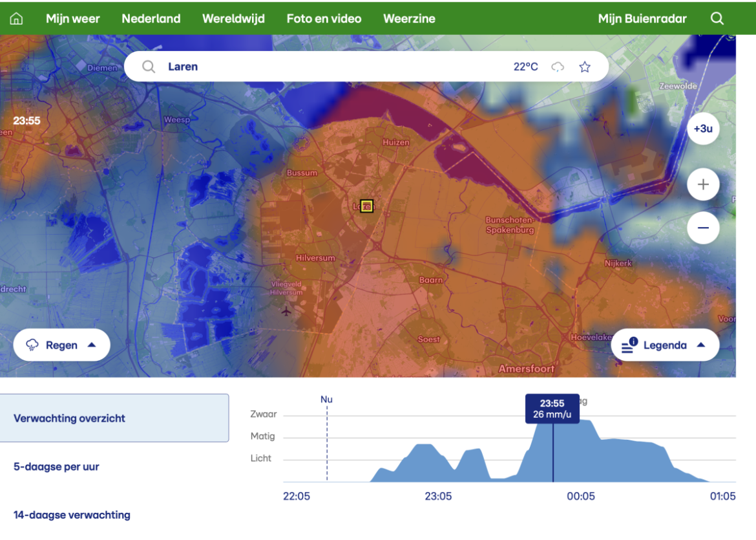Click the cloud weather icon beside 22°C
756x540 pixels.
(558, 67)
